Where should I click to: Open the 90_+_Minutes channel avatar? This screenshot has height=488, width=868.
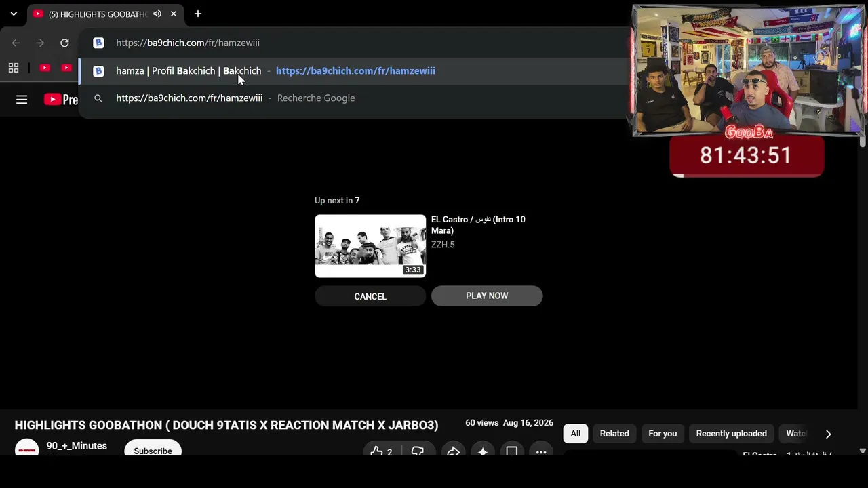tap(27, 447)
